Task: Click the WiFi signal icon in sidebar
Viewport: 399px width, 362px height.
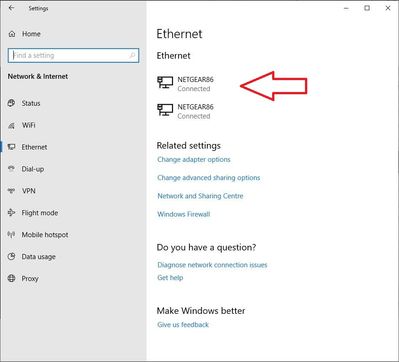Action: (x=12, y=125)
